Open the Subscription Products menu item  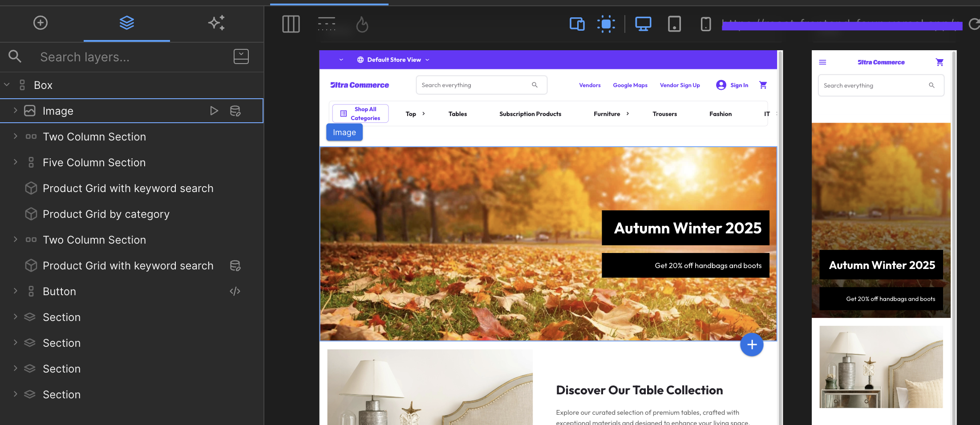(x=530, y=114)
